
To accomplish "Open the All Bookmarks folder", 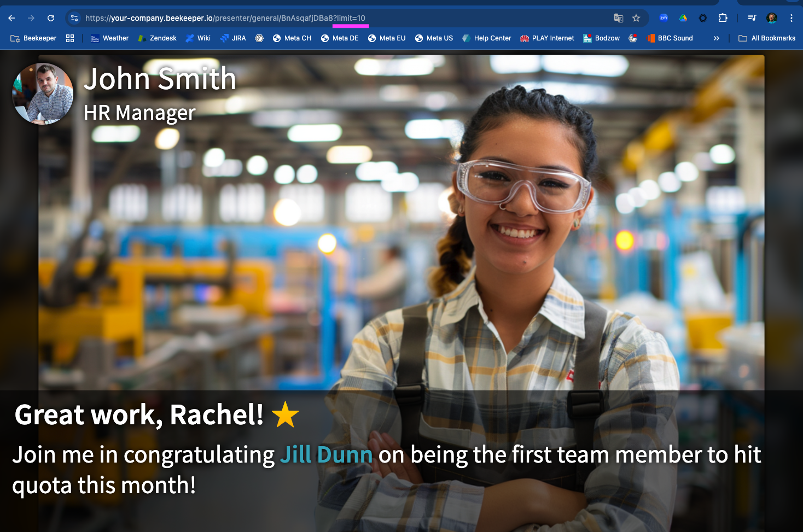I will [x=767, y=38].
